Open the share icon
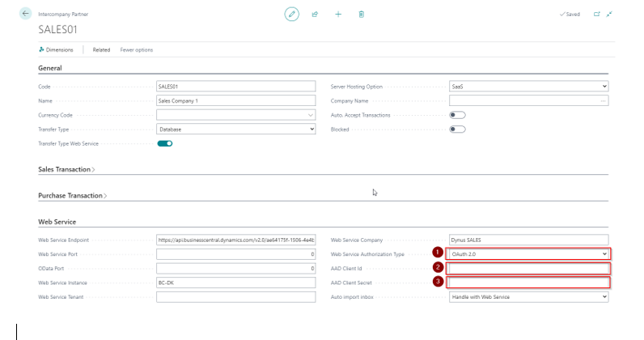The image size is (644, 340). click(x=315, y=15)
